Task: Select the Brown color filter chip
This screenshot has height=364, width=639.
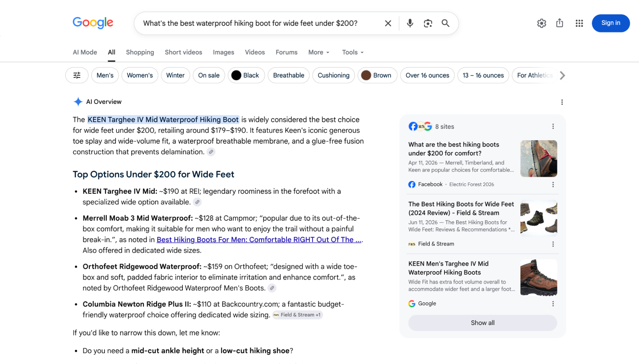Action: [377, 75]
